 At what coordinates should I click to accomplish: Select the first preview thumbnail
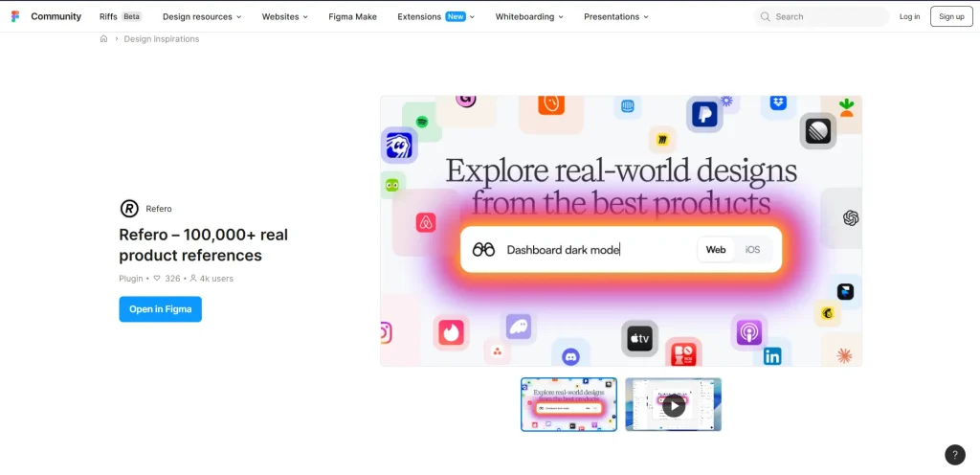tap(568, 404)
